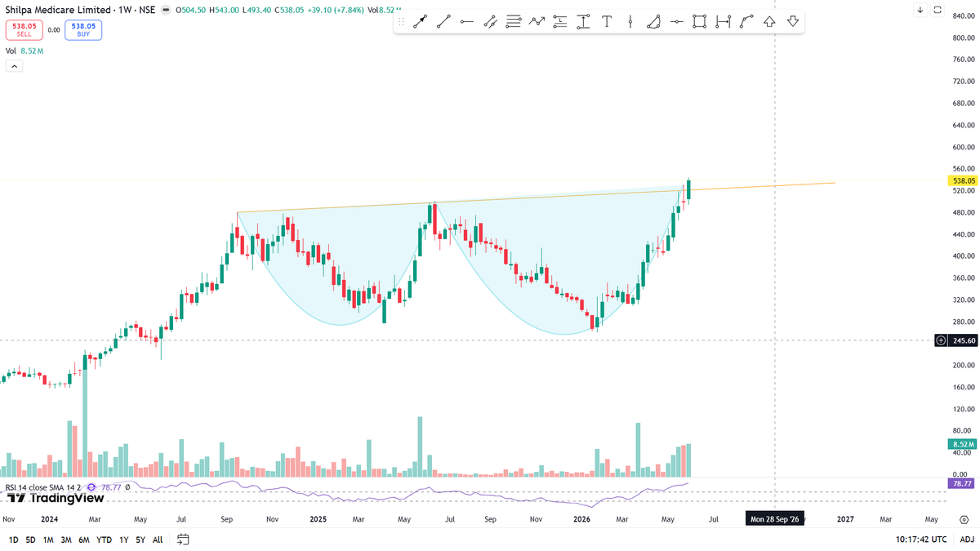Select the Horizontal ray tool
Screen dimensions: 980x551
[467, 22]
